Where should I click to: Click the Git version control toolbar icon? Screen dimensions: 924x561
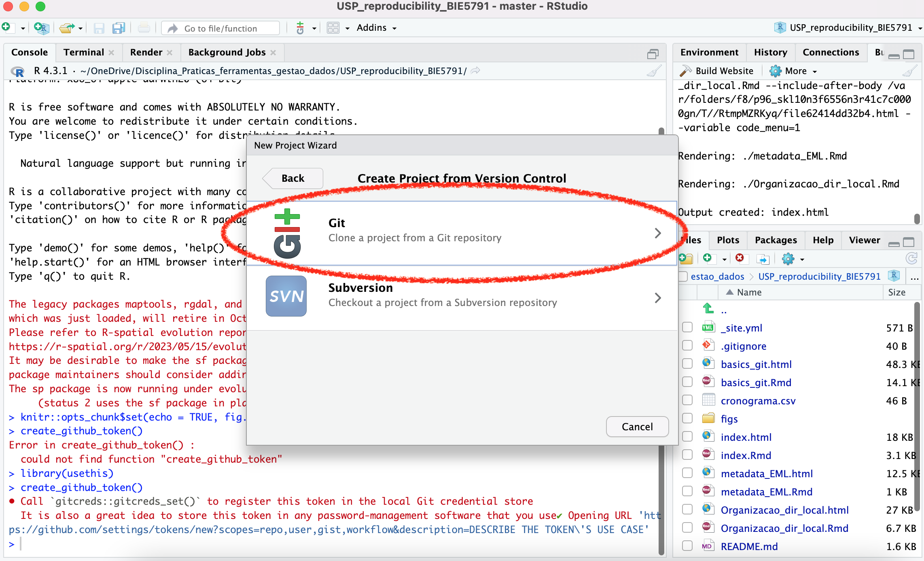[300, 28]
